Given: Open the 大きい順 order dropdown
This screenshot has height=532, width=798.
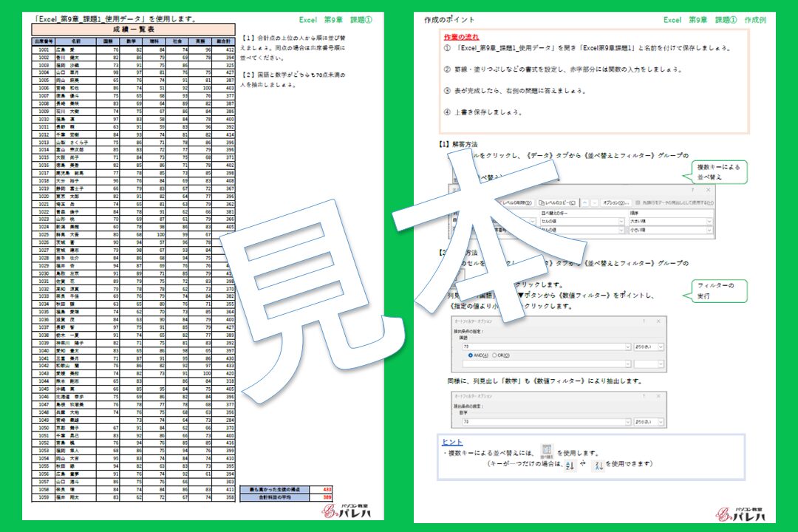Looking at the screenshot, I should point(709,222).
